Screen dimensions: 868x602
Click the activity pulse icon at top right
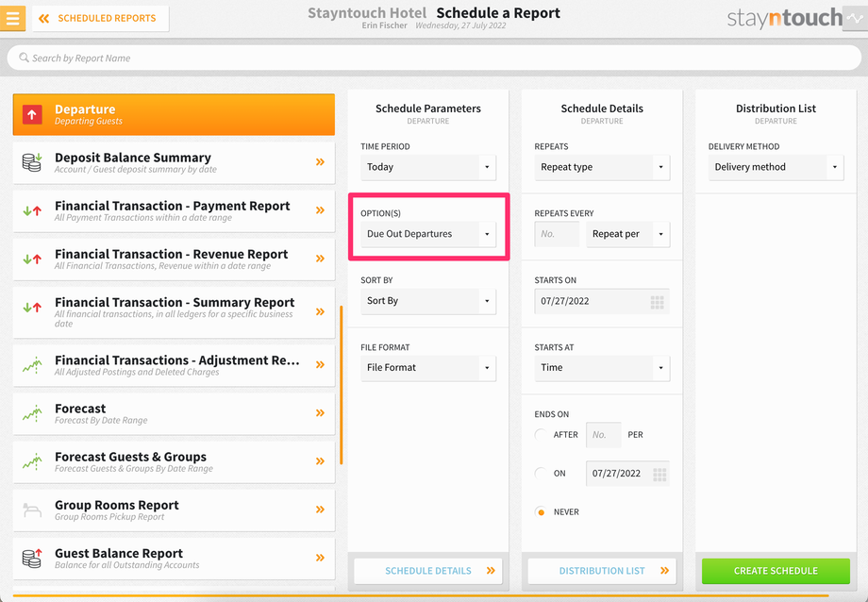click(x=855, y=18)
